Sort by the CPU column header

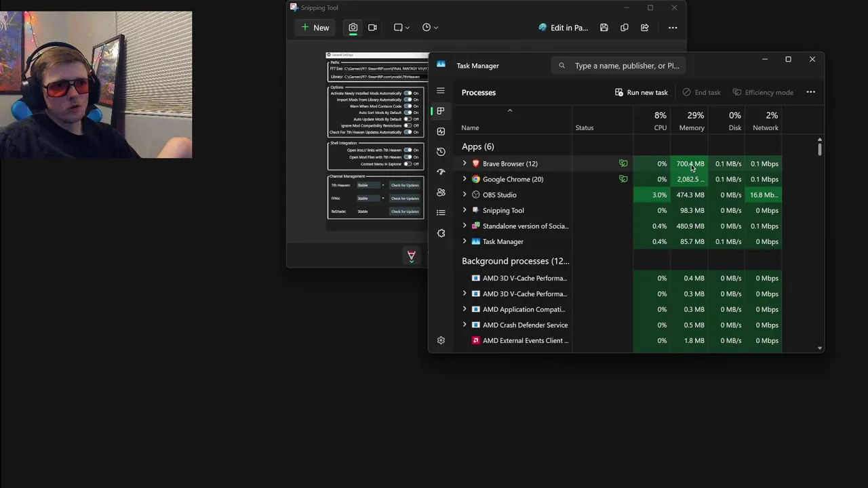point(652,121)
